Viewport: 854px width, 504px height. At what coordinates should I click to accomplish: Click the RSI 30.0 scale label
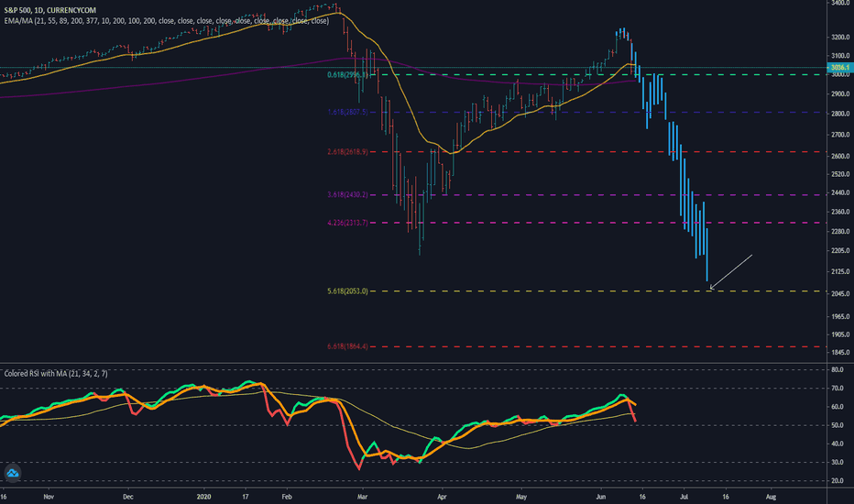838,463
